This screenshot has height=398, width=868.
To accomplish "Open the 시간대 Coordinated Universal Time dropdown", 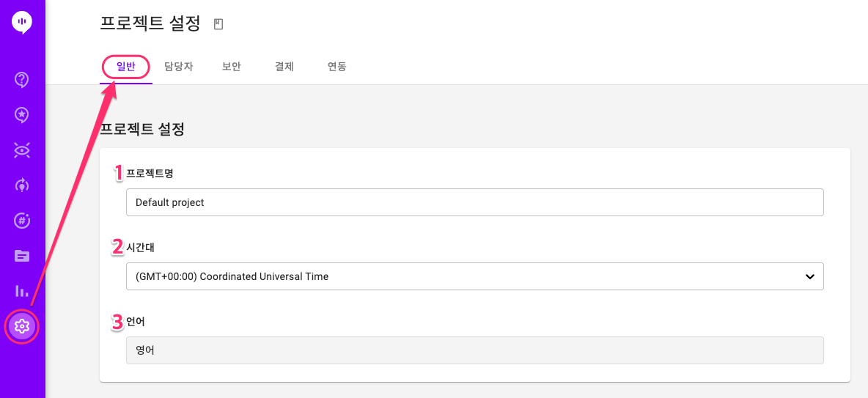I will pyautogui.click(x=475, y=276).
